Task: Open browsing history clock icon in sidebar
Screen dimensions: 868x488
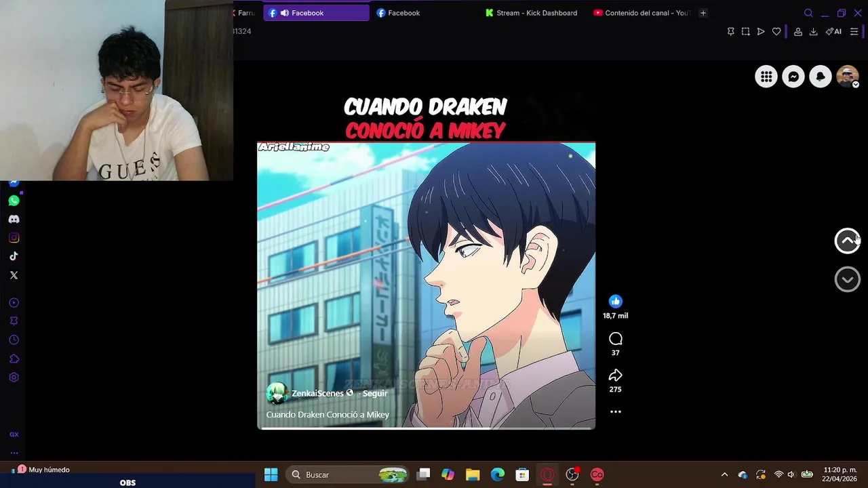Action: coord(14,340)
